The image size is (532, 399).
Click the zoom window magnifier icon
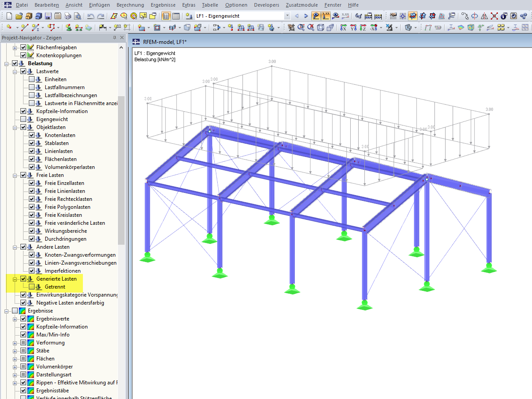[301, 27]
